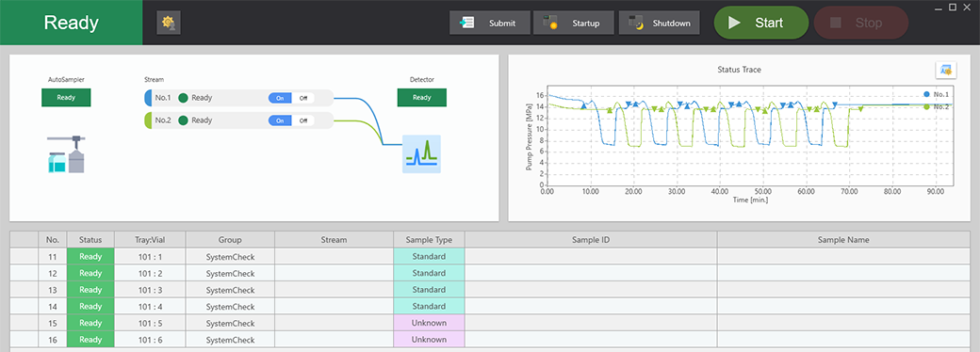Screen dimensions: 980x352
Task: Click stream No.2 green status indicator
Action: (183, 120)
